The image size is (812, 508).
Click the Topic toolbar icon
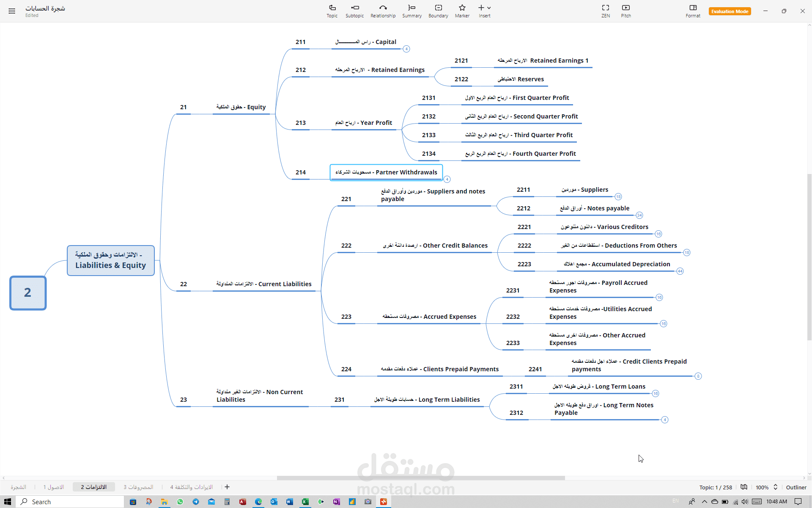point(332,11)
